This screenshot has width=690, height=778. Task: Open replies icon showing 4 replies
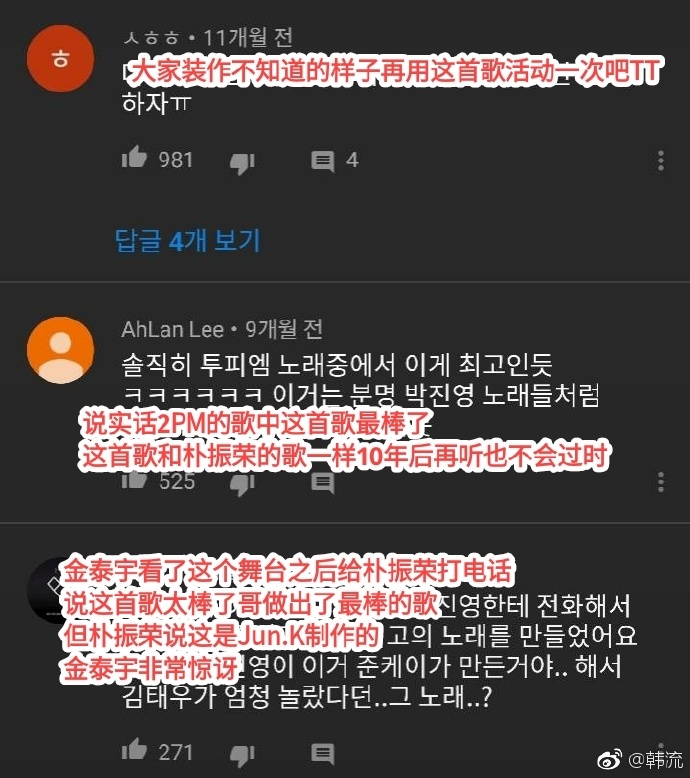pyautogui.click(x=322, y=161)
